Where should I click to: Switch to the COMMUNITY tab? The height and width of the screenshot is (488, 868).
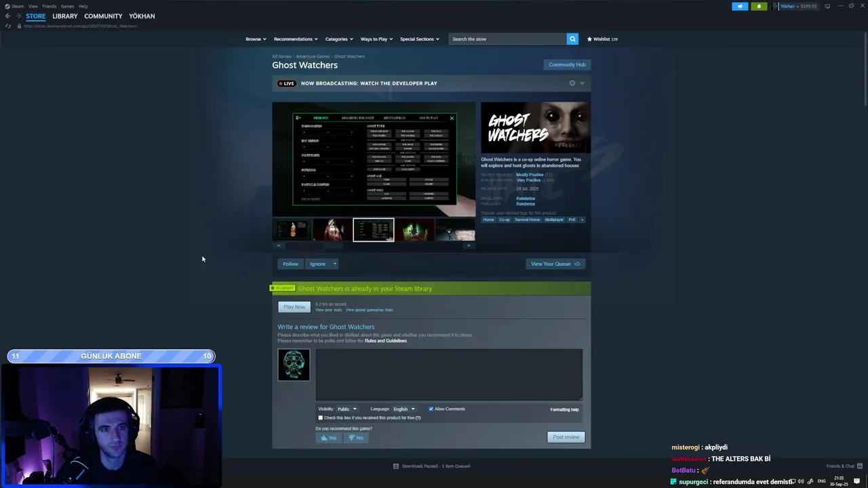click(x=103, y=16)
